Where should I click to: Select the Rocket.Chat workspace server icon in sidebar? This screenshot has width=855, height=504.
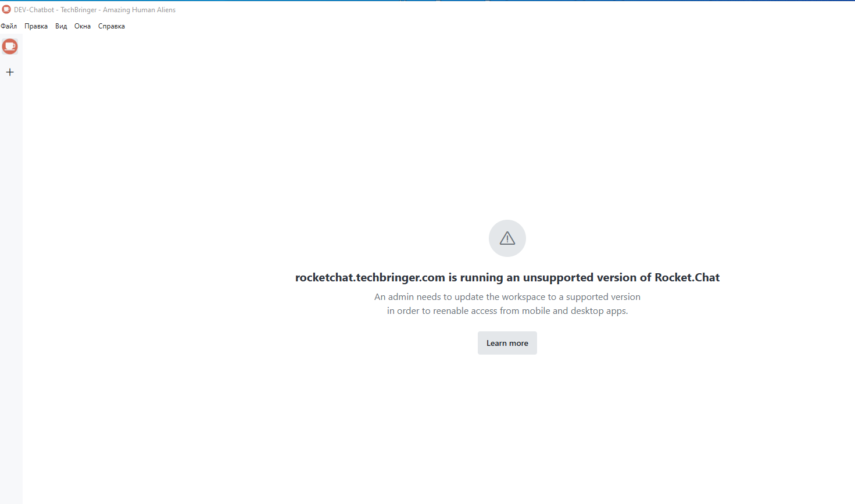10,47
